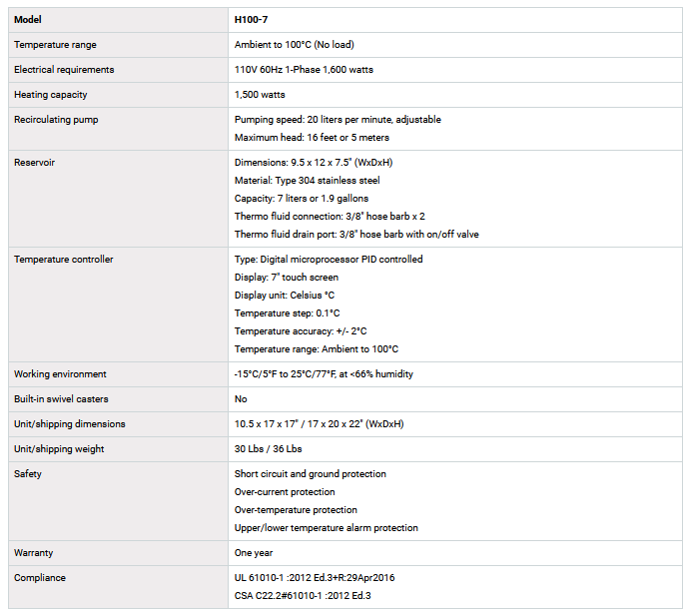This screenshot has width=687, height=616.
Task: Click the Temperature controller row label
Action: 64,260
